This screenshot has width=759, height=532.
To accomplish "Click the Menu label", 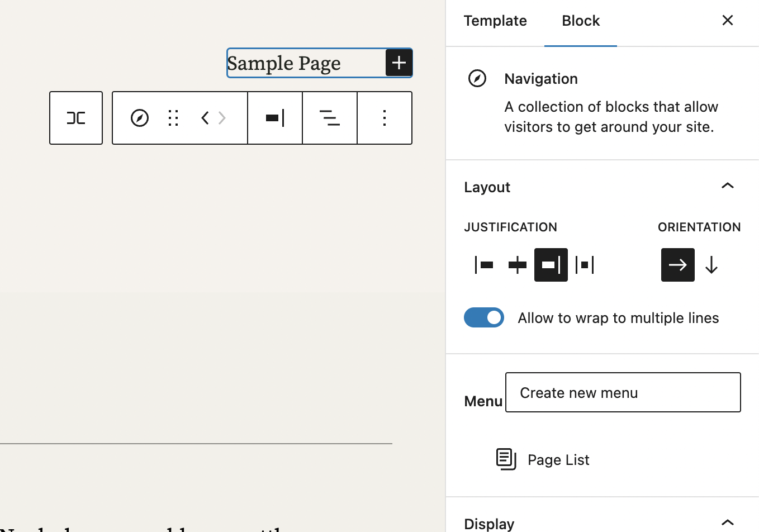I will point(483,401).
